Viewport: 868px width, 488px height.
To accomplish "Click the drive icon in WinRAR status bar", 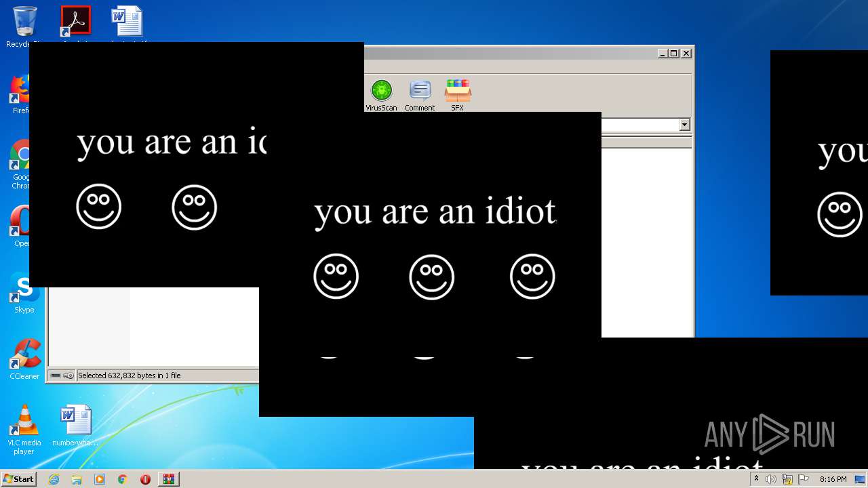I will 56,375.
